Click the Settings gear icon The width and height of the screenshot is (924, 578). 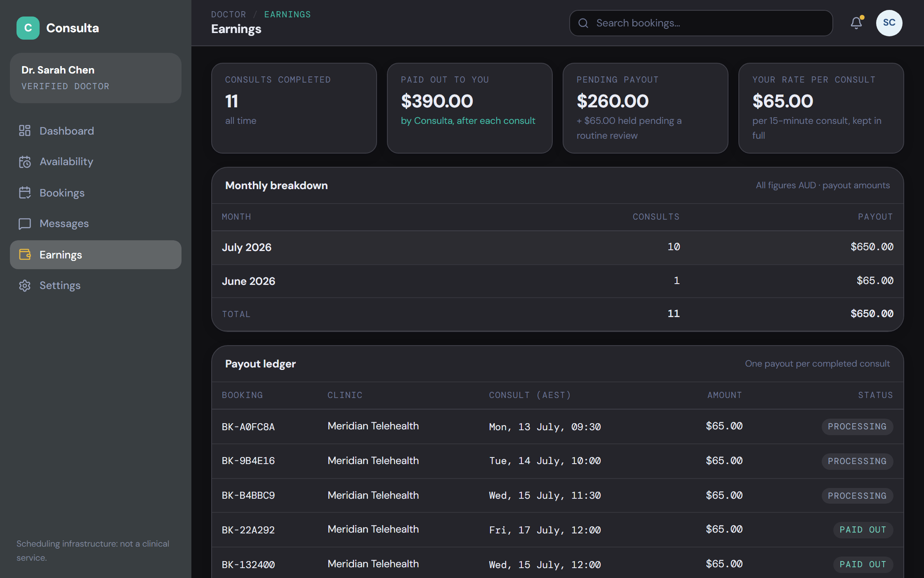tap(25, 286)
